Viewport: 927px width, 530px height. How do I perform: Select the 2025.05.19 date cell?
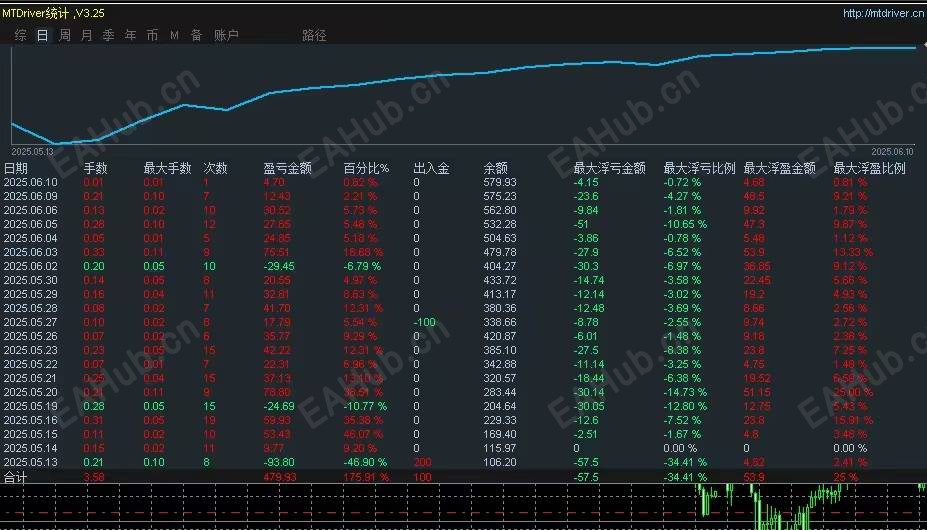31,406
